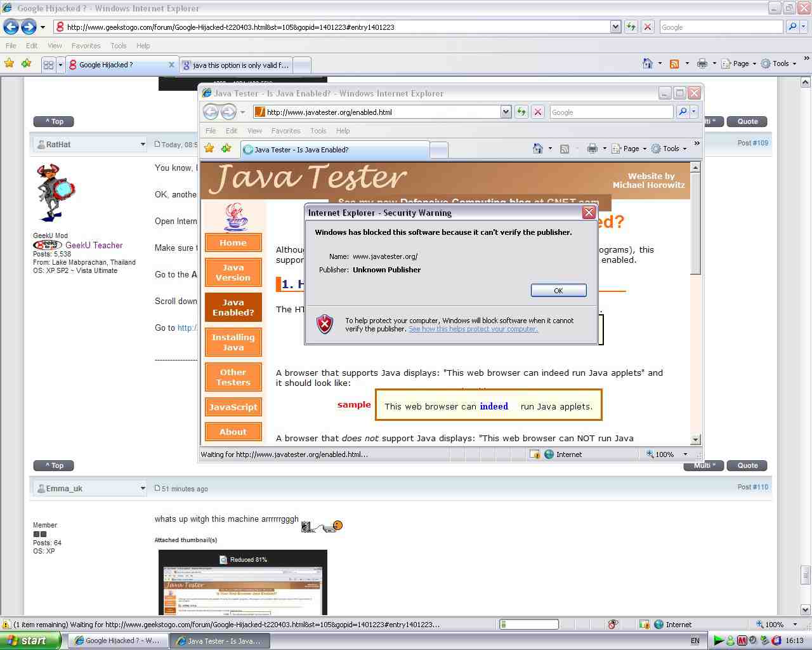The image size is (812, 650).
Task: Click Java Tester URL address field
Action: (x=377, y=112)
